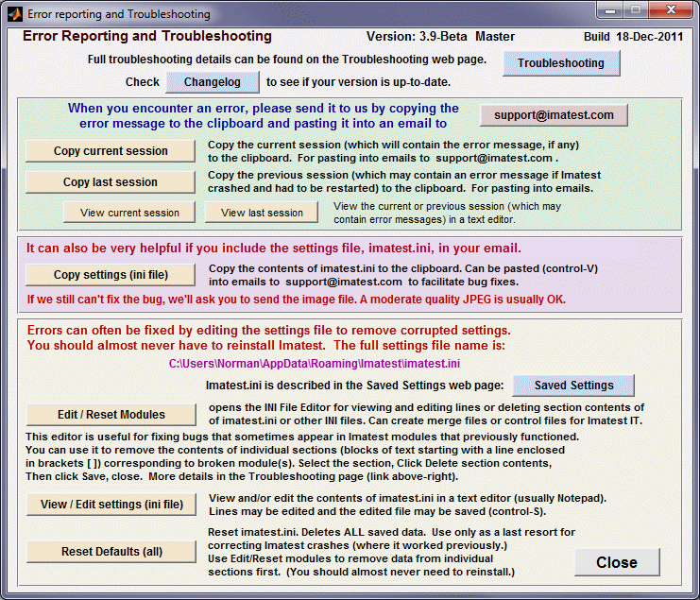Click the 'Build 18-Dec-2011' text
Image resolution: width=700 pixels, height=600 pixels.
[x=634, y=37]
